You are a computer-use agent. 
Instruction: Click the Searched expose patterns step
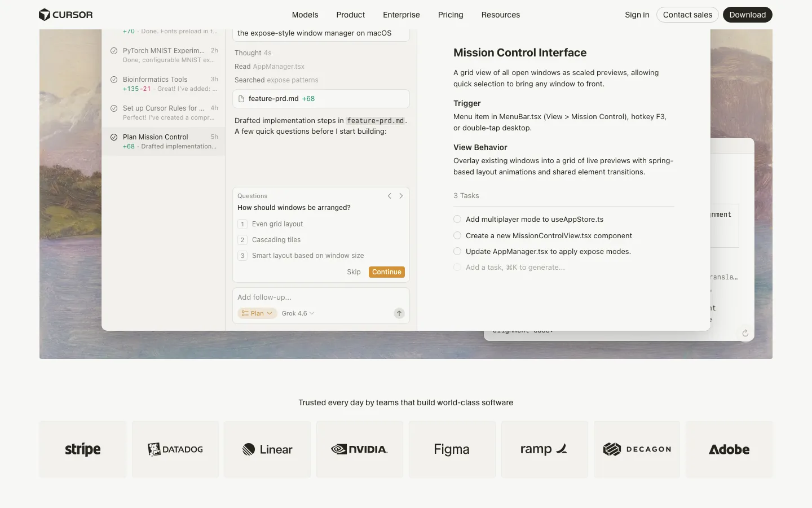[x=276, y=80]
